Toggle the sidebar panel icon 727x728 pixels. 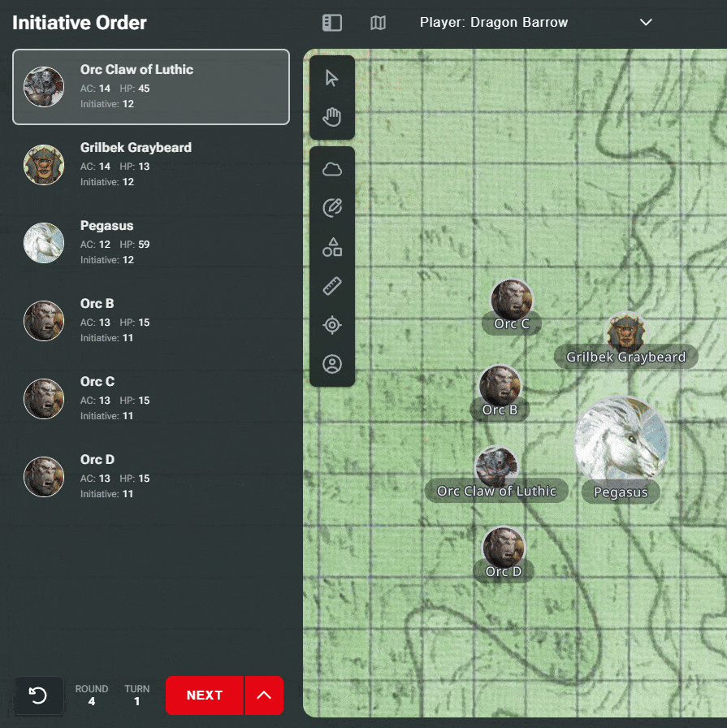[x=332, y=23]
